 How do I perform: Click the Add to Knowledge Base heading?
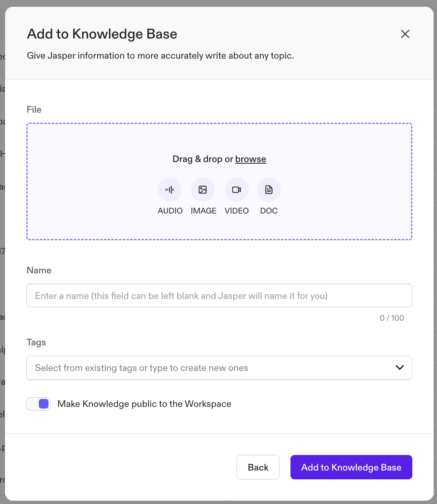(x=102, y=34)
